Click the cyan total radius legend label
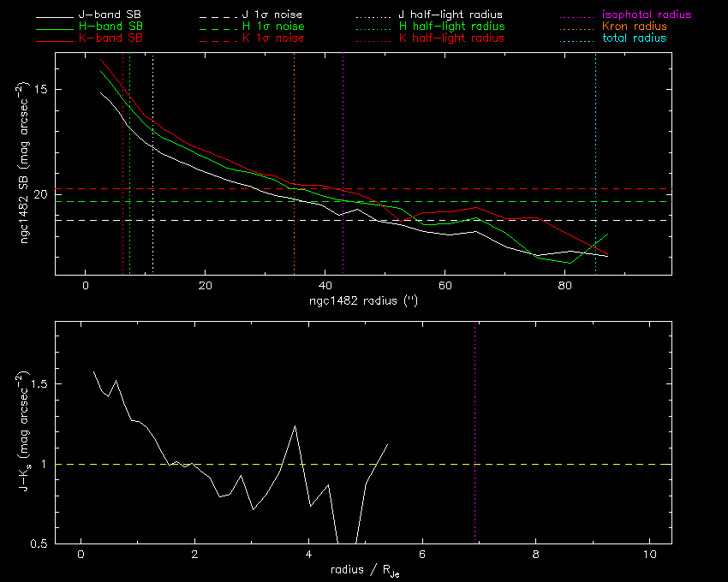Image resolution: width=728 pixels, height=582 pixels. tap(634, 39)
